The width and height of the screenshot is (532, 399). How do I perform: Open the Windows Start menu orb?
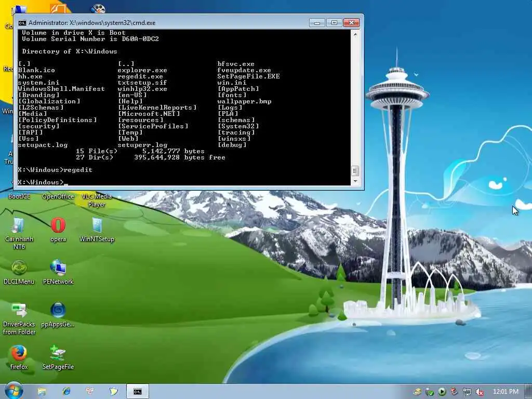[x=14, y=391]
